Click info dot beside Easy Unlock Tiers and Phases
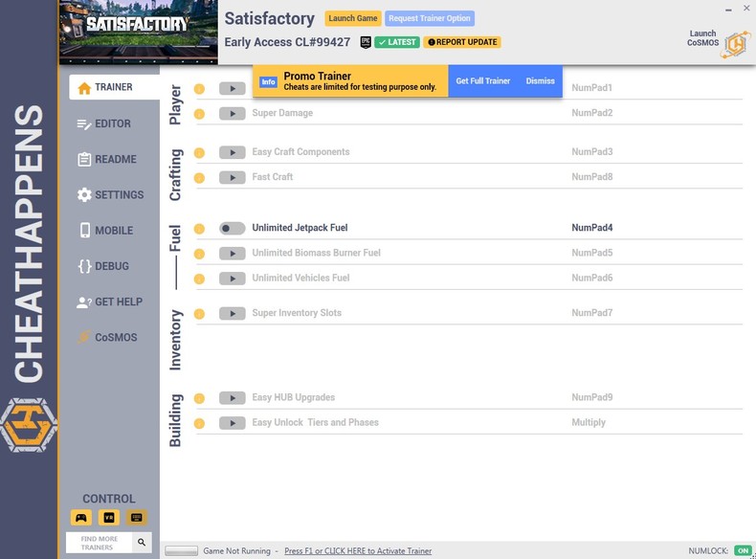This screenshot has height=559, width=756. pyautogui.click(x=199, y=423)
